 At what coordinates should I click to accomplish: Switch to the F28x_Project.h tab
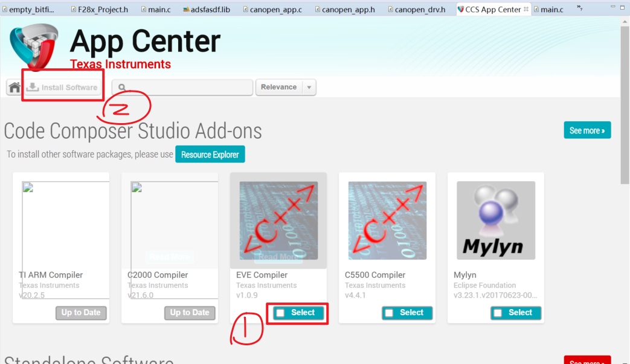point(99,9)
